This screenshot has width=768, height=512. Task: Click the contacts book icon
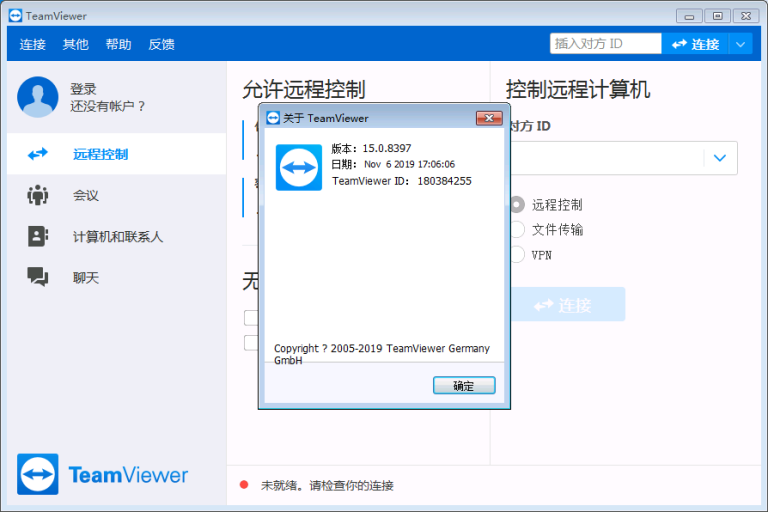(x=38, y=236)
